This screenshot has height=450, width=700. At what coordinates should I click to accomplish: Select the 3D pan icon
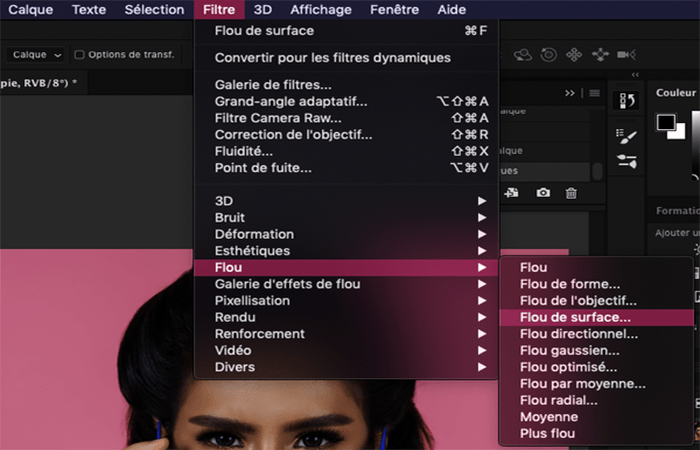[x=574, y=55]
